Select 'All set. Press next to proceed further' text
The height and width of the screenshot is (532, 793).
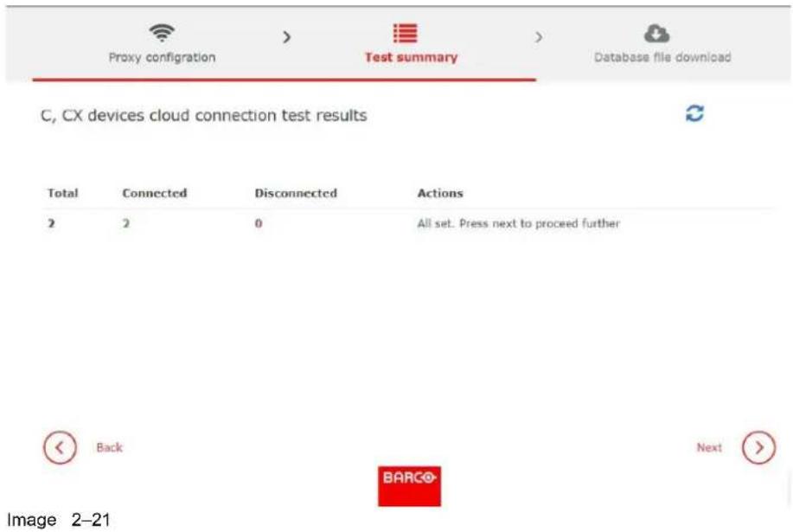tap(518, 223)
